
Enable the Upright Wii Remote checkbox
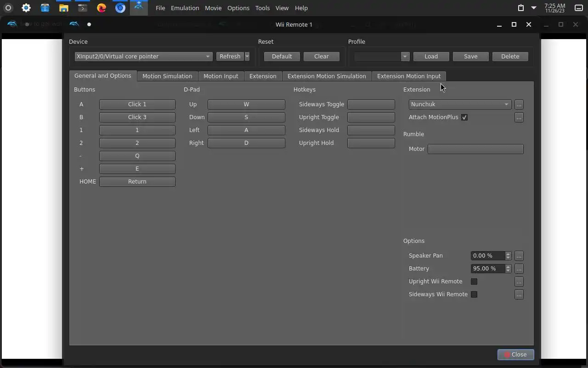[x=474, y=282]
